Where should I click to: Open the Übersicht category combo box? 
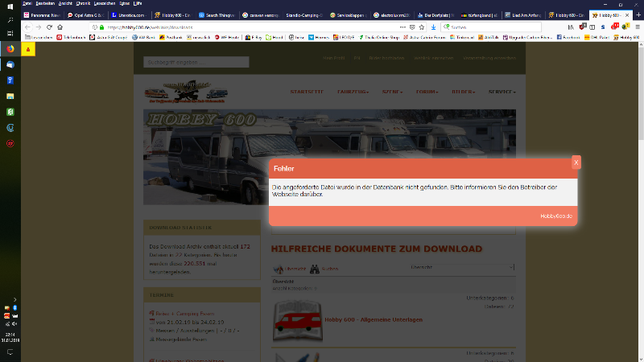coord(461,267)
